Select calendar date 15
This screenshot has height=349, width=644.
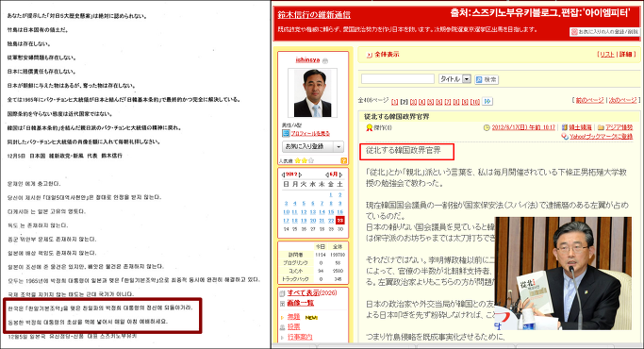tap(331, 212)
